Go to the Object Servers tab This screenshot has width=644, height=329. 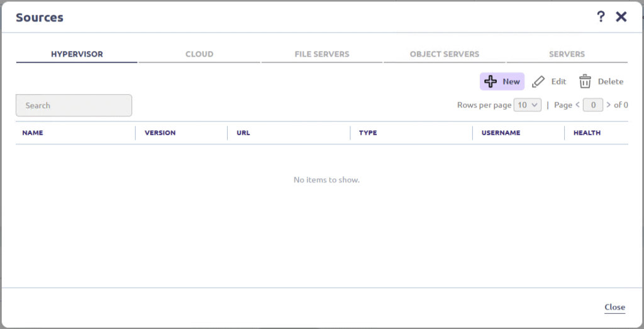point(445,54)
